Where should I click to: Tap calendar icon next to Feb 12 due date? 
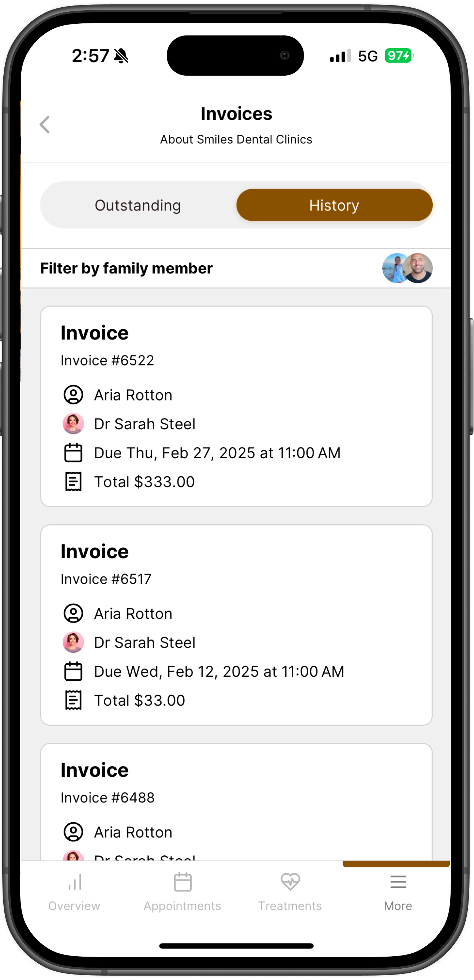pos(74,672)
